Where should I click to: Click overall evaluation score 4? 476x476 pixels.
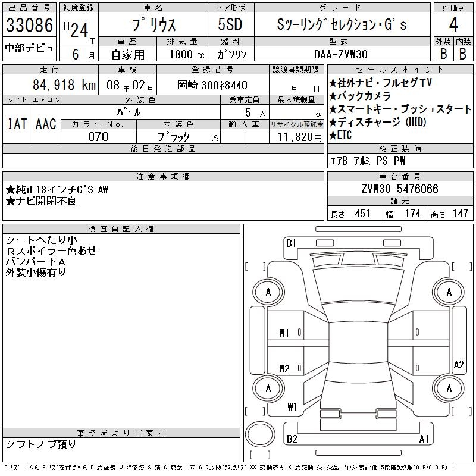click(453, 24)
